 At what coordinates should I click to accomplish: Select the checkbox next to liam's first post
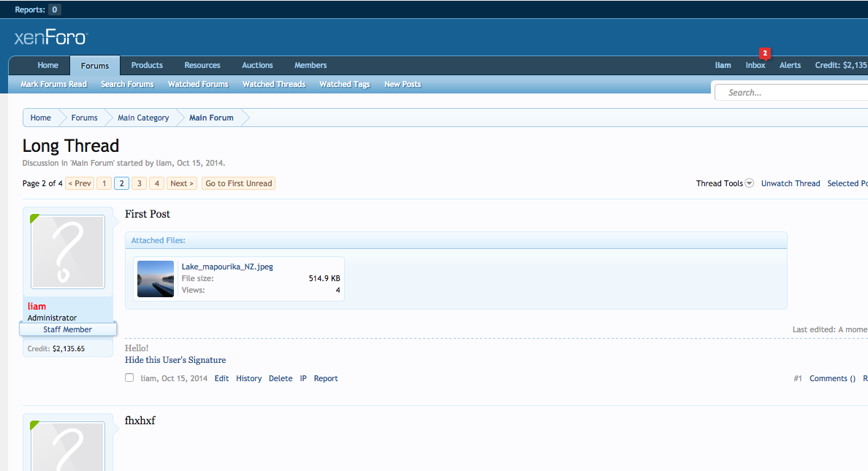tap(129, 378)
